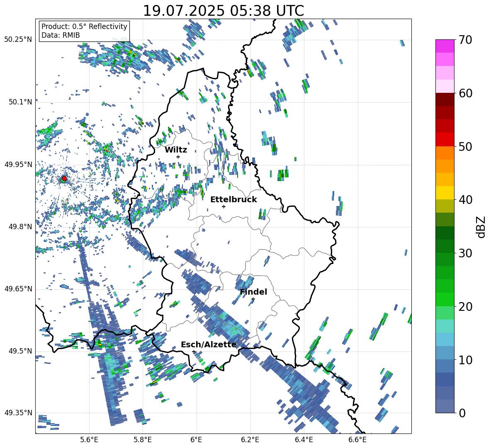This screenshot has height=448, width=491.
Task: Click the 6.6°E longitude label
Action: tap(357, 440)
